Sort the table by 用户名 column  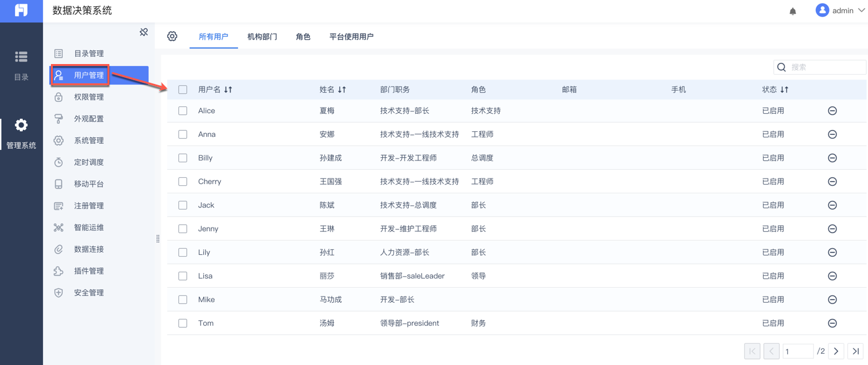[x=228, y=90]
